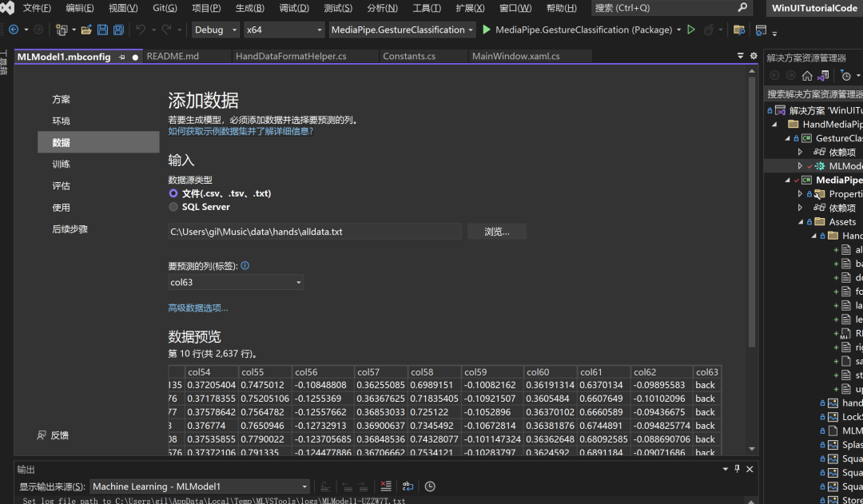
Task: Go to the 训练 (Train) step
Action: coord(98,164)
